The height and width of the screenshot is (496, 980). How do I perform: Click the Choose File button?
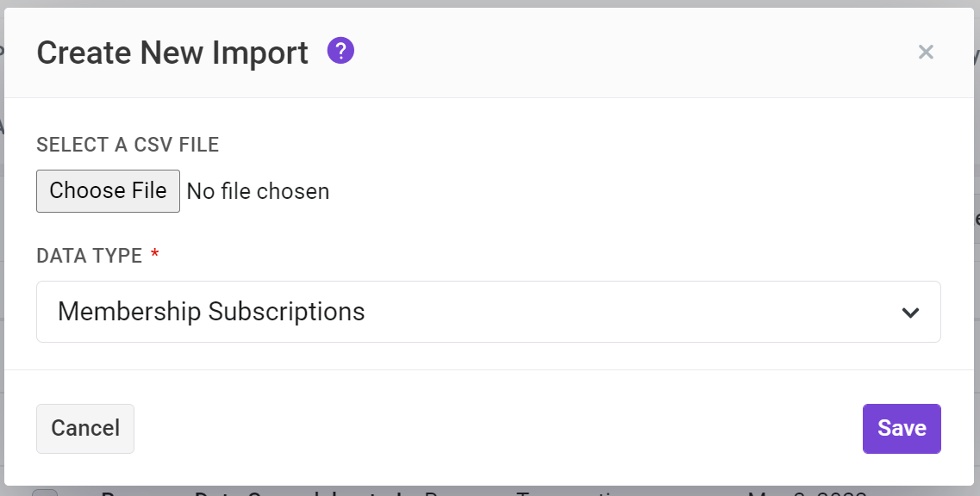[108, 191]
